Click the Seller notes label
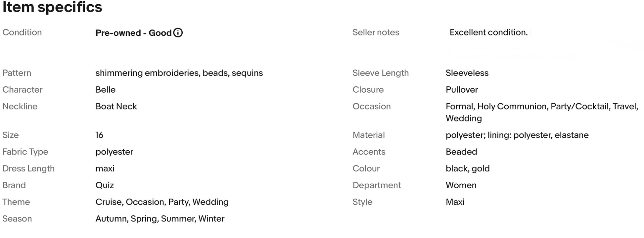This screenshot has height=238, width=644. pyautogui.click(x=376, y=32)
